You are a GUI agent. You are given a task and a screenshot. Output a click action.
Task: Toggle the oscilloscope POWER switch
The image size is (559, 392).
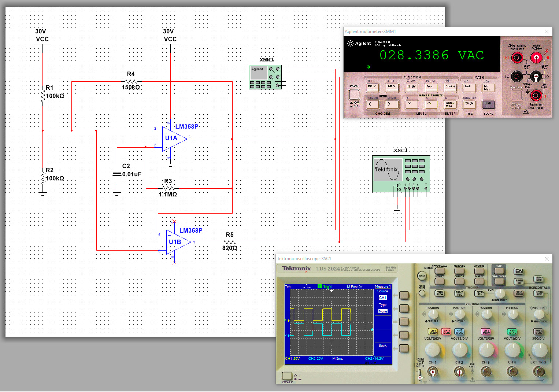point(287,376)
